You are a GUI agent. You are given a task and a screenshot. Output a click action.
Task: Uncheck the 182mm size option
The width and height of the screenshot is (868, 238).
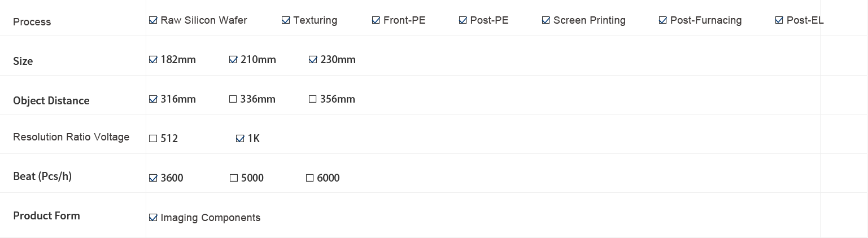(153, 60)
